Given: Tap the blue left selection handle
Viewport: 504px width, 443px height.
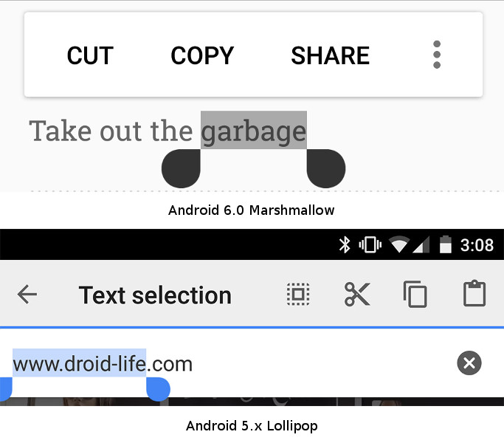Looking at the screenshot, I should pyautogui.click(x=6, y=389).
